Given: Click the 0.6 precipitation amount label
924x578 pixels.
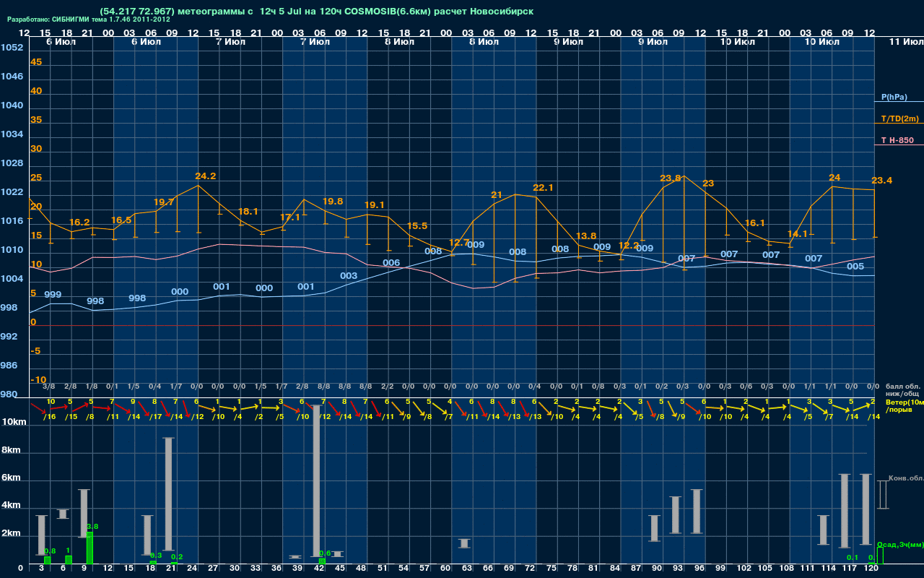Looking at the screenshot, I should pos(325,553).
